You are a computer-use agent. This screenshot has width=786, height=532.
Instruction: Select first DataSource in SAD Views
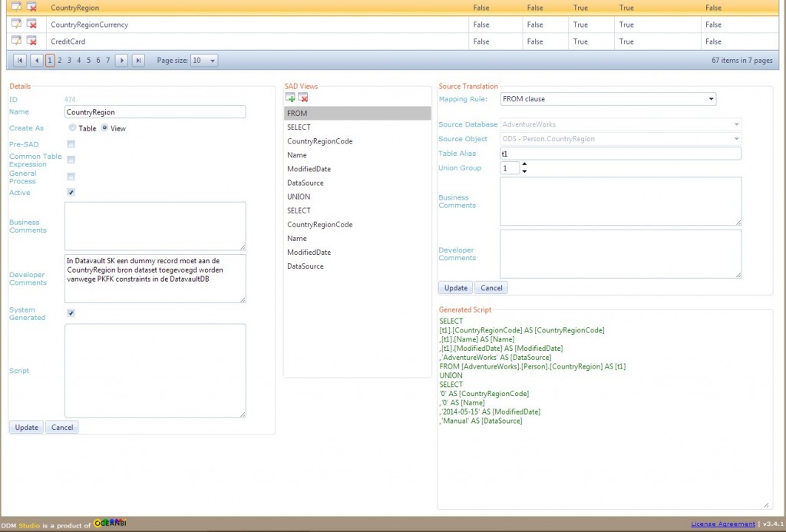pyautogui.click(x=358, y=183)
